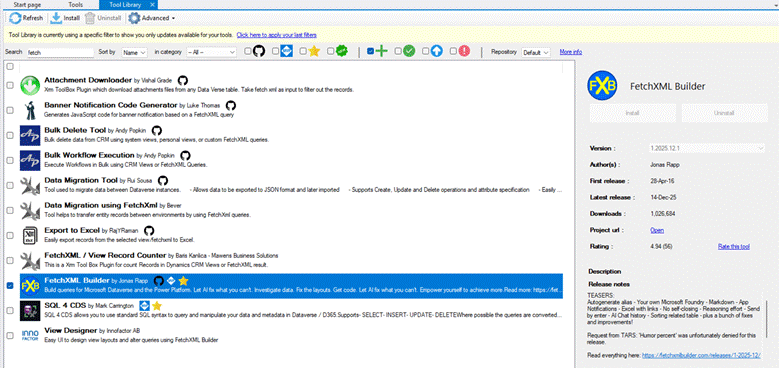
Task: Check the select-all checkbox above the tool list
Action: [x=10, y=67]
